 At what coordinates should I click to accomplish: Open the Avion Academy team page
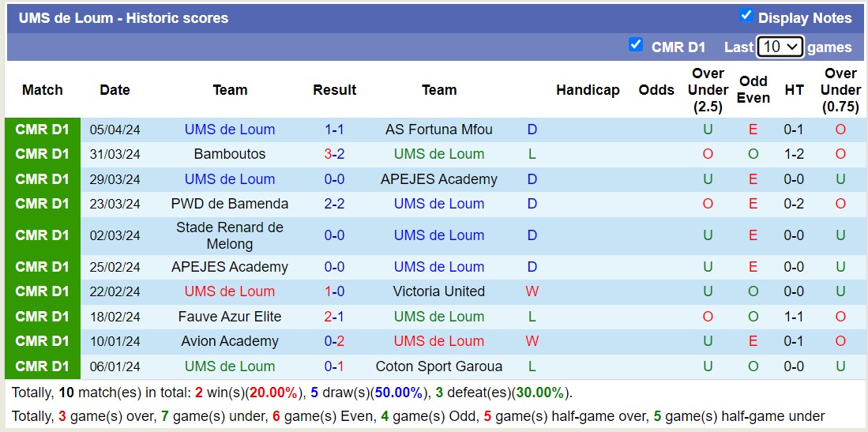point(229,341)
